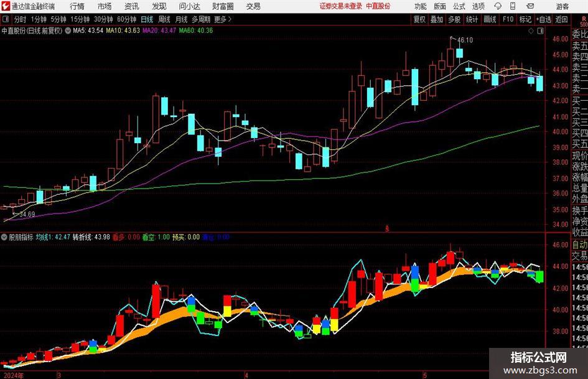
Task: Expand the 股朋指标 indicator dropdown arrow
Action: [x=4, y=237]
